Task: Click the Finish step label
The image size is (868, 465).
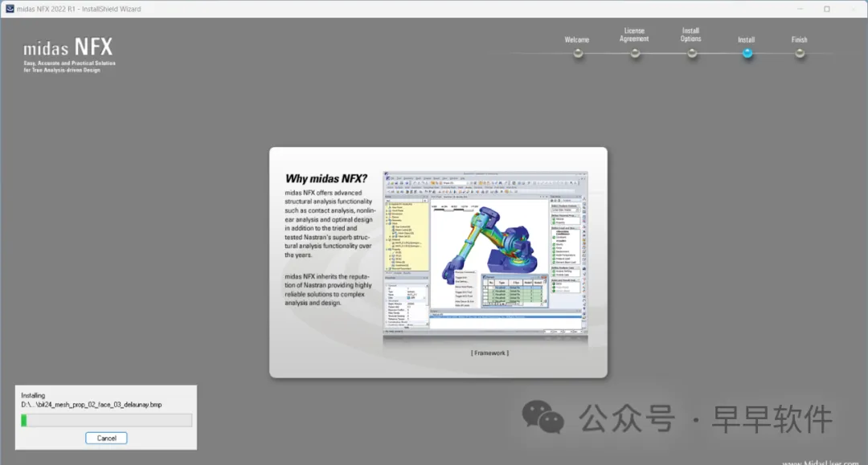Action: point(800,40)
